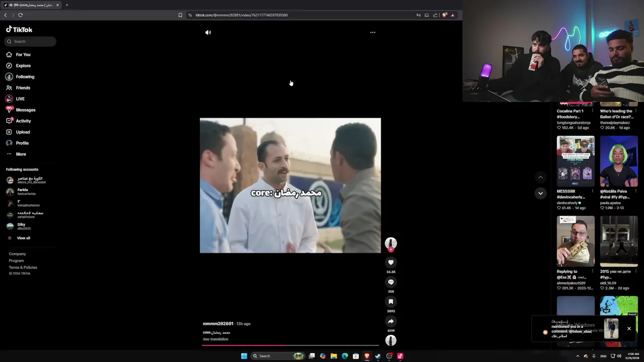Open the mmmm282881 username link
This screenshot has height=362, width=644.
[218, 324]
